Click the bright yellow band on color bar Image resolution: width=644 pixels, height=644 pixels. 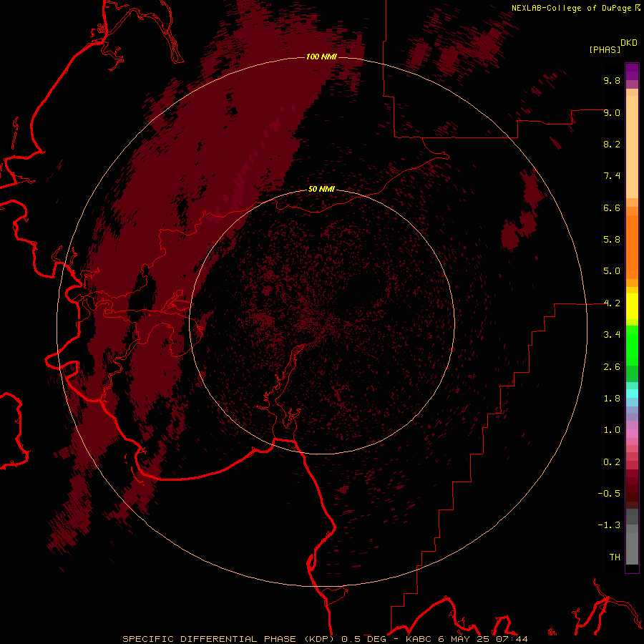point(632,306)
